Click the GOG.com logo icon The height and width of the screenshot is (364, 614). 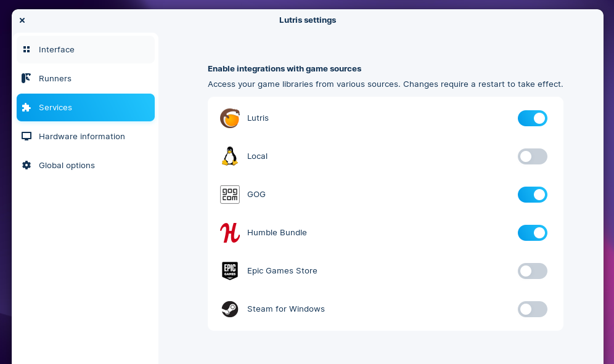point(230,195)
